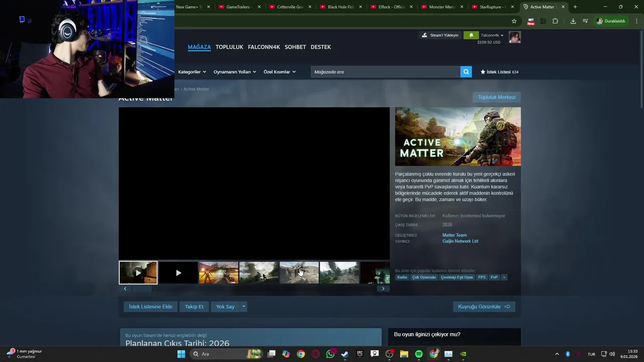
Task: Click the magnifier search button in Steam store
Action: [x=466, y=72]
